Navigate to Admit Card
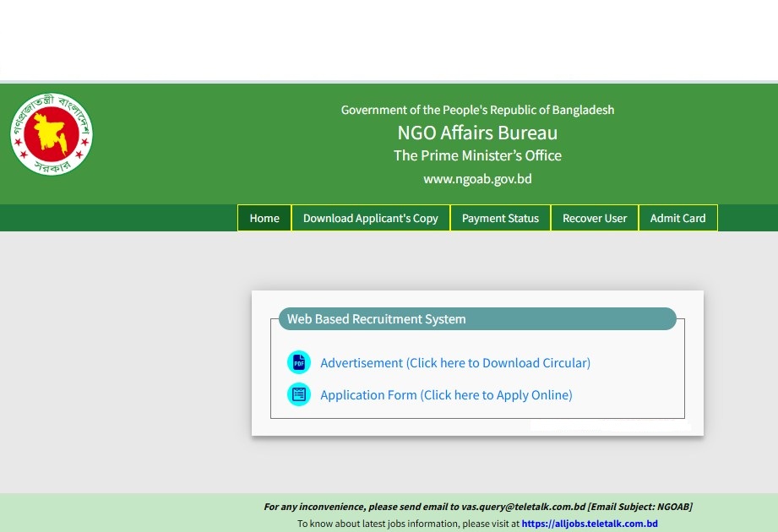Image resolution: width=778 pixels, height=532 pixels. 677,218
